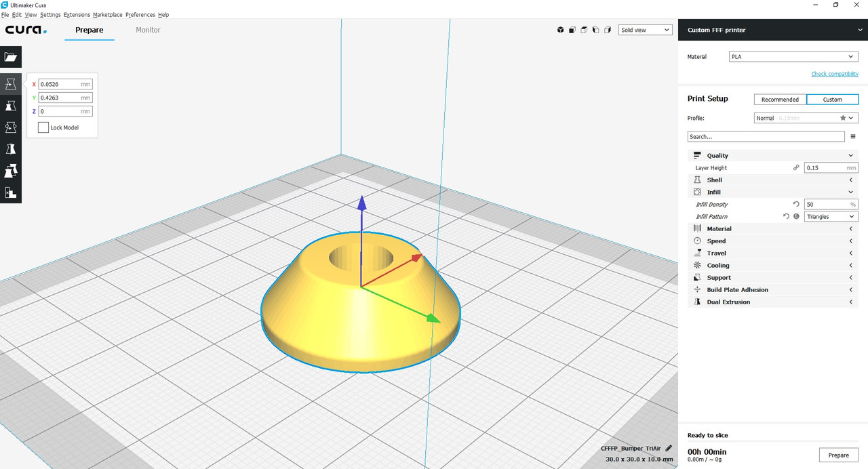Open the Normal profile dropdown

click(x=806, y=118)
